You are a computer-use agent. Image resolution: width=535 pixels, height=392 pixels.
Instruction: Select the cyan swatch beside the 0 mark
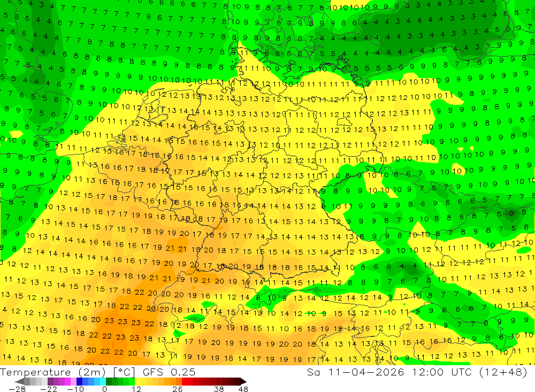103,381
